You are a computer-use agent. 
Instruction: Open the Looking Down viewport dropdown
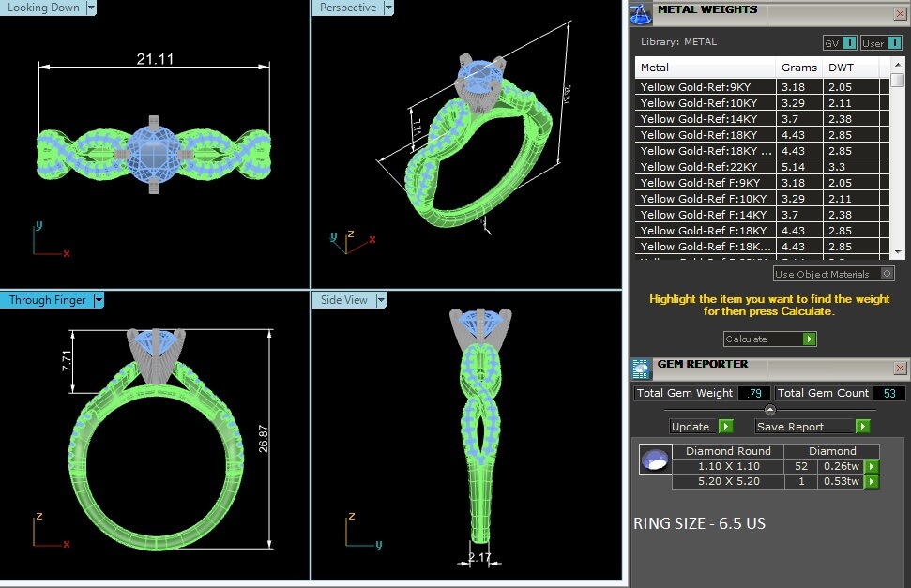coord(91,8)
